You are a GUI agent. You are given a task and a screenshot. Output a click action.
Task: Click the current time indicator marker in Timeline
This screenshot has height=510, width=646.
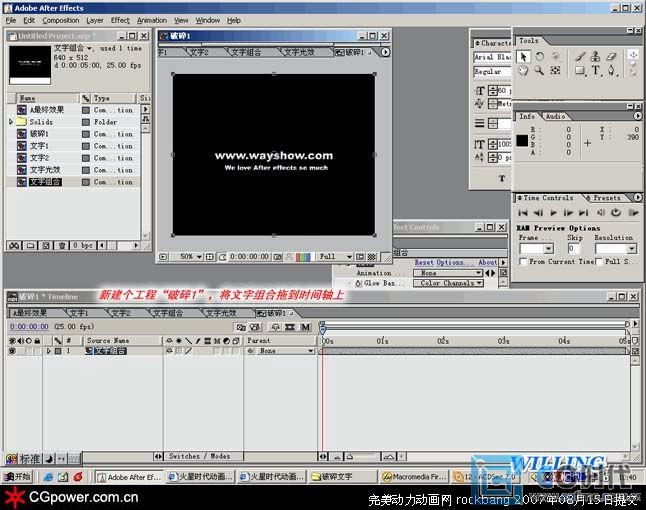coord(323,328)
